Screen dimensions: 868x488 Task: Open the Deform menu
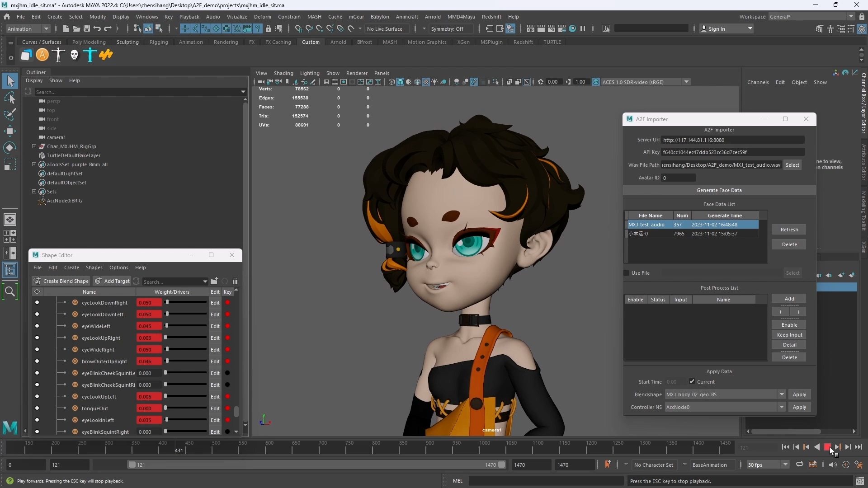(x=262, y=17)
